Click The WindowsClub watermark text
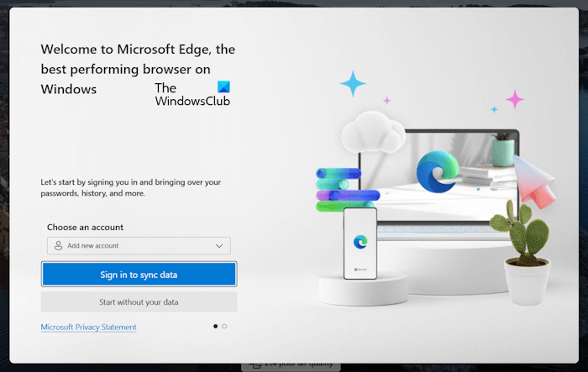The height and width of the screenshot is (372, 588). tap(192, 94)
